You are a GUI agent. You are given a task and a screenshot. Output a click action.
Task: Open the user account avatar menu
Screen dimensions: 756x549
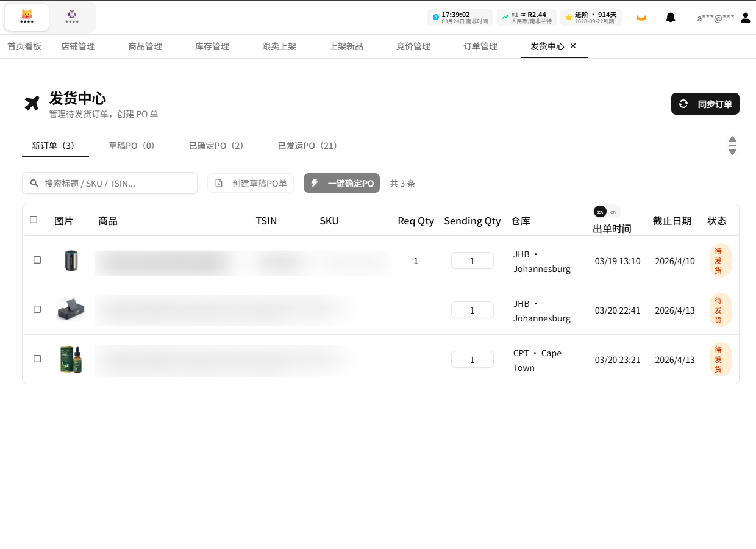point(745,18)
